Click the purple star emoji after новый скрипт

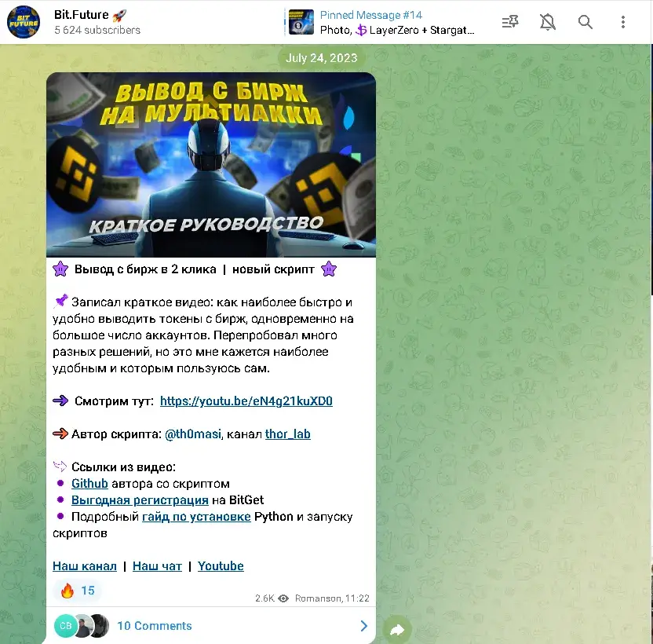pyautogui.click(x=329, y=269)
